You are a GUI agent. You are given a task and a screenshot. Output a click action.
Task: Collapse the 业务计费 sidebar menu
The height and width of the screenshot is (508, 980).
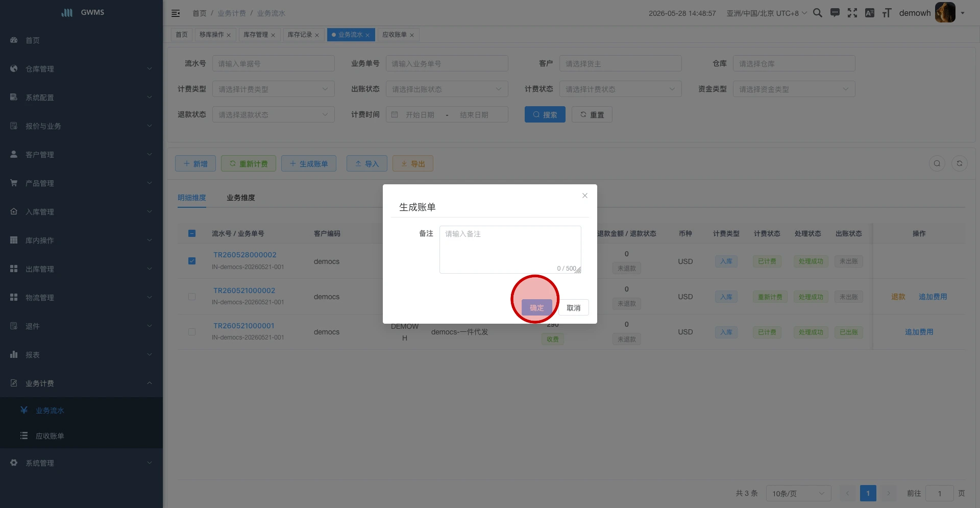pyautogui.click(x=81, y=383)
